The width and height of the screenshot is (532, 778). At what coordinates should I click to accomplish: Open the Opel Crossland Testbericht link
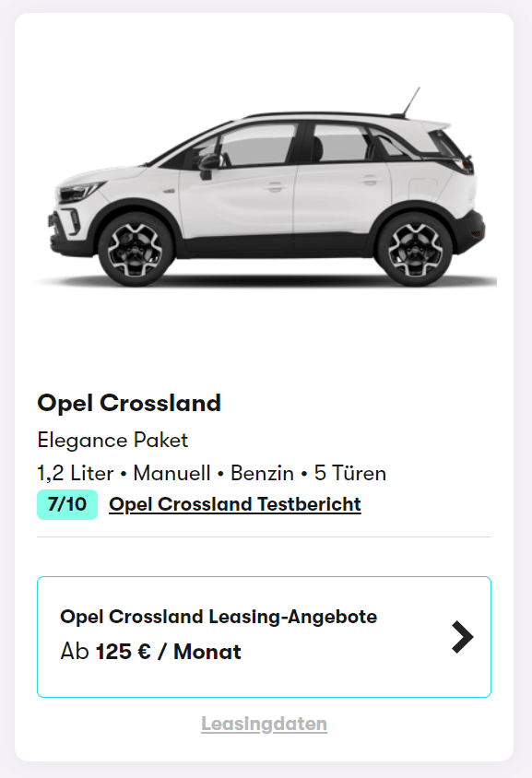pyautogui.click(x=235, y=504)
